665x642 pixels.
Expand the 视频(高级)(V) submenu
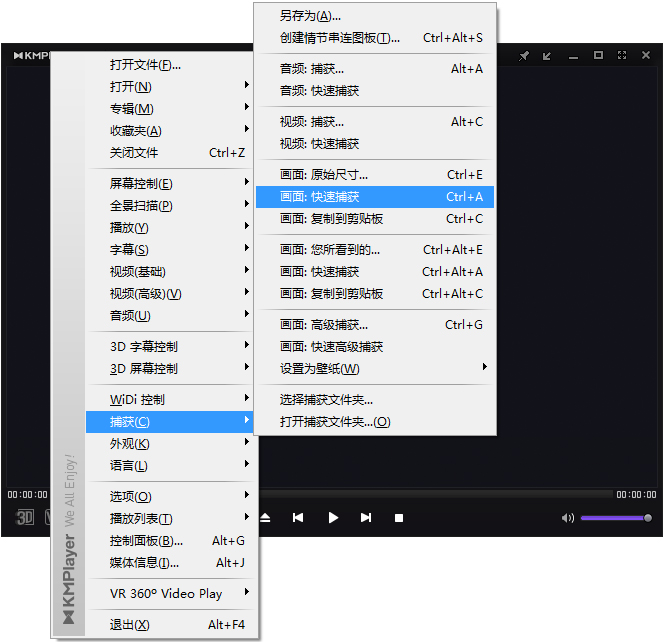pyautogui.click(x=170, y=294)
